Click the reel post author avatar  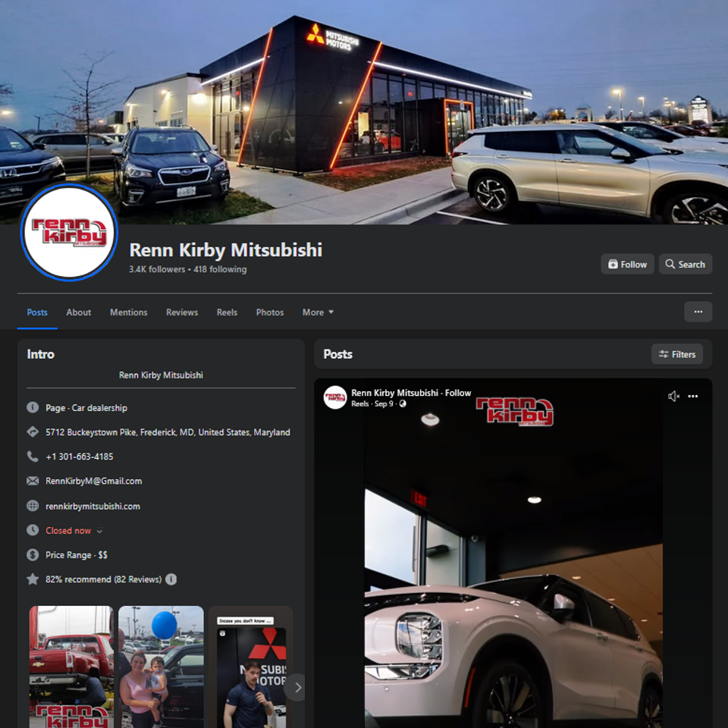click(x=334, y=397)
